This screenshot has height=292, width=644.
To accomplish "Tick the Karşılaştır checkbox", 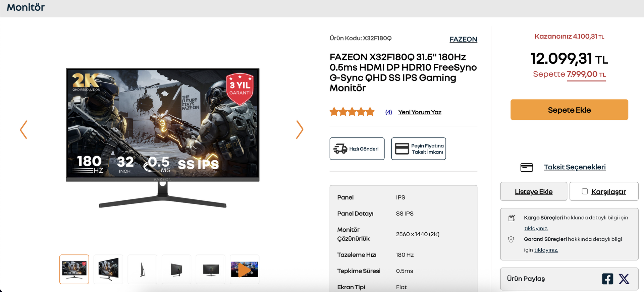I will coord(585,191).
